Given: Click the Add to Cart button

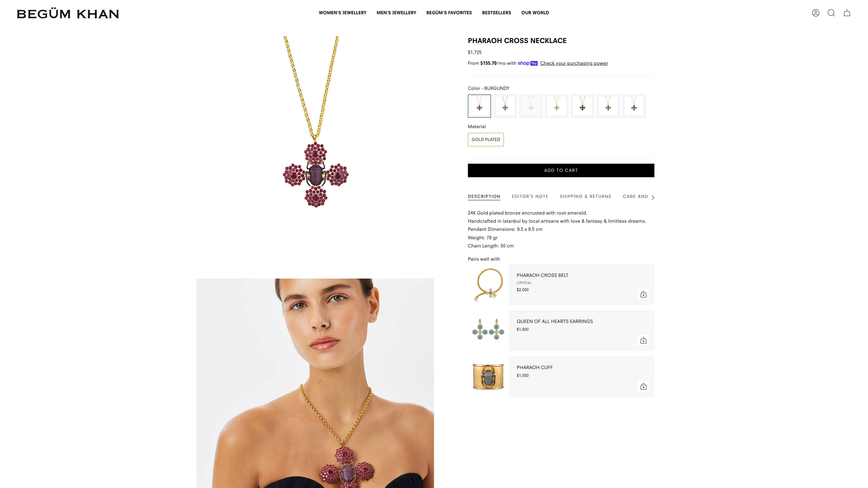Looking at the screenshot, I should coord(561,170).
